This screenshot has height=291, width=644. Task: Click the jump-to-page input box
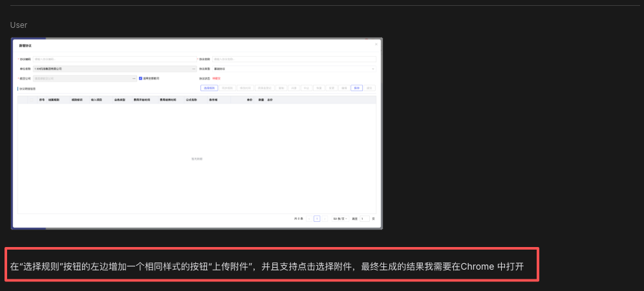(365, 219)
